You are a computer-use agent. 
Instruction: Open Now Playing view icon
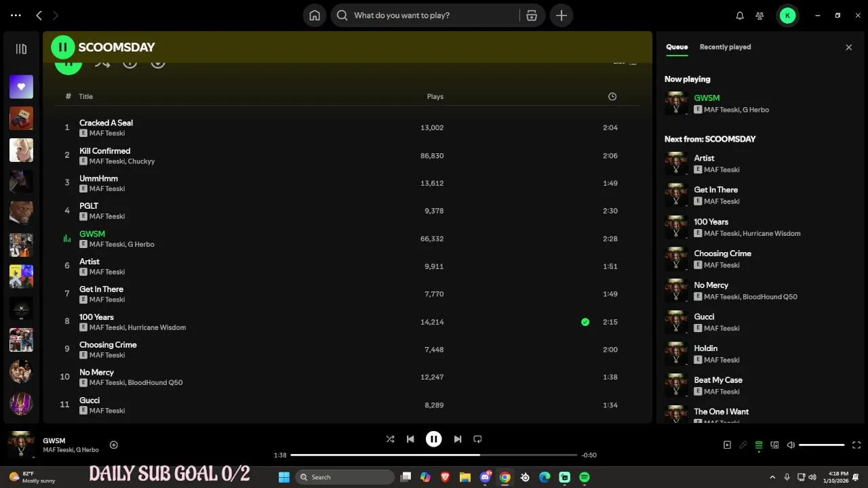(x=727, y=445)
